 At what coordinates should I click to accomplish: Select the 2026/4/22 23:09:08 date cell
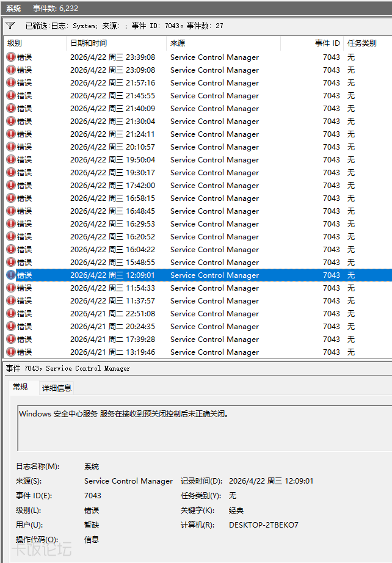click(113, 70)
